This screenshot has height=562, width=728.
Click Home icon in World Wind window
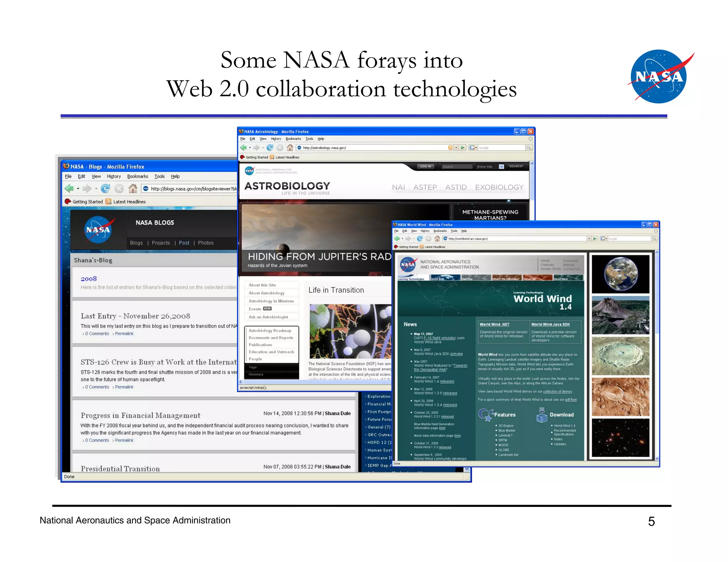tap(437, 239)
